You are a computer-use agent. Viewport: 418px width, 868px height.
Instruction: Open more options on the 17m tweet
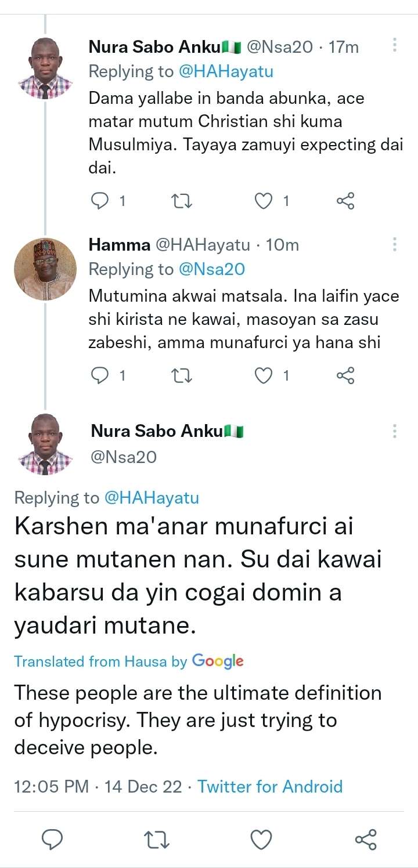[395, 46]
